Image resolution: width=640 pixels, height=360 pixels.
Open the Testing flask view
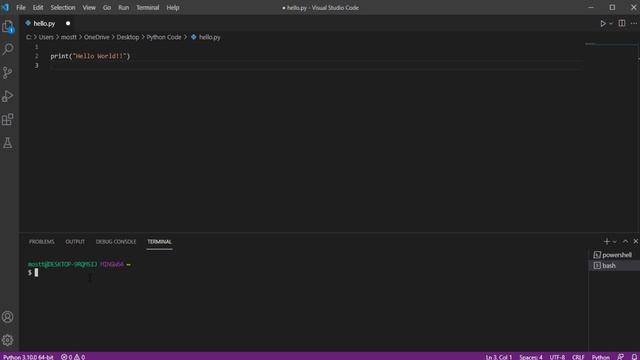(x=8, y=143)
